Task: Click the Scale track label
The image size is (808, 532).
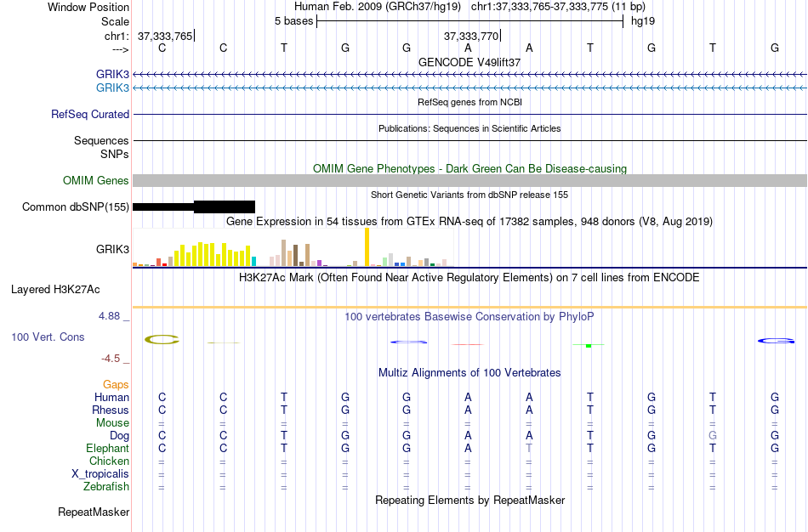Action: pyautogui.click(x=115, y=21)
